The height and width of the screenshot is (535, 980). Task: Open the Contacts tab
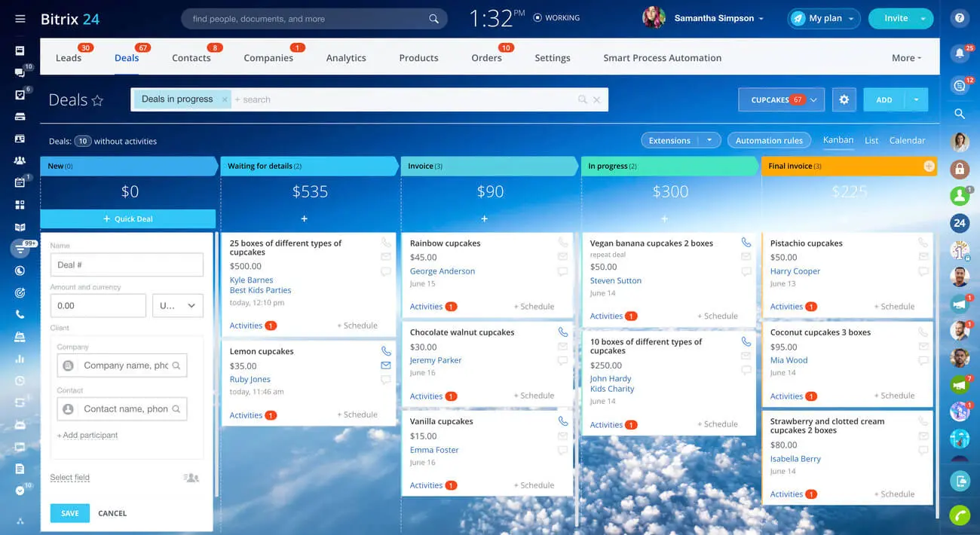(191, 58)
